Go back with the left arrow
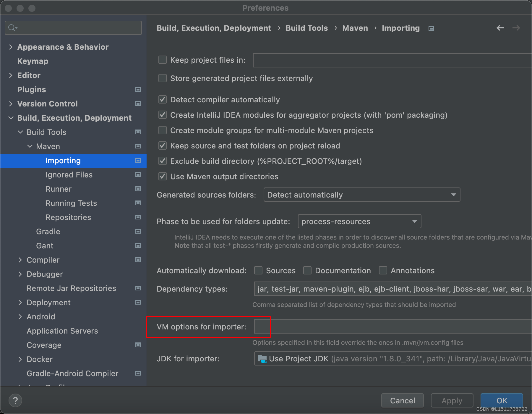This screenshot has width=532, height=414. click(500, 28)
